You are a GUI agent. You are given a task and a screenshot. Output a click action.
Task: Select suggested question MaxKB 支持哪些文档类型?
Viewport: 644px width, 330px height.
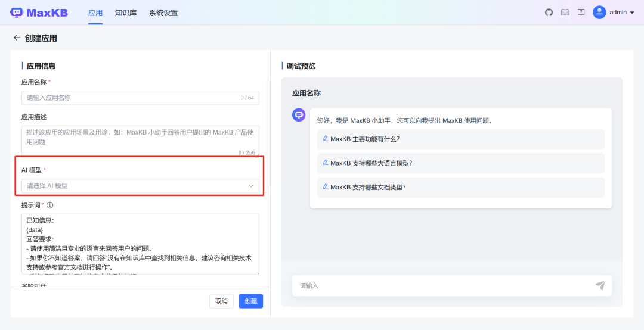[461, 187]
